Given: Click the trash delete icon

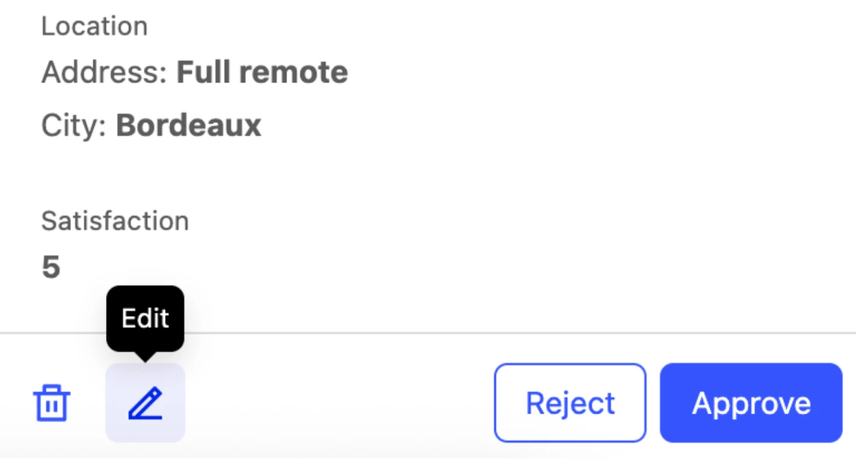Looking at the screenshot, I should click(52, 403).
